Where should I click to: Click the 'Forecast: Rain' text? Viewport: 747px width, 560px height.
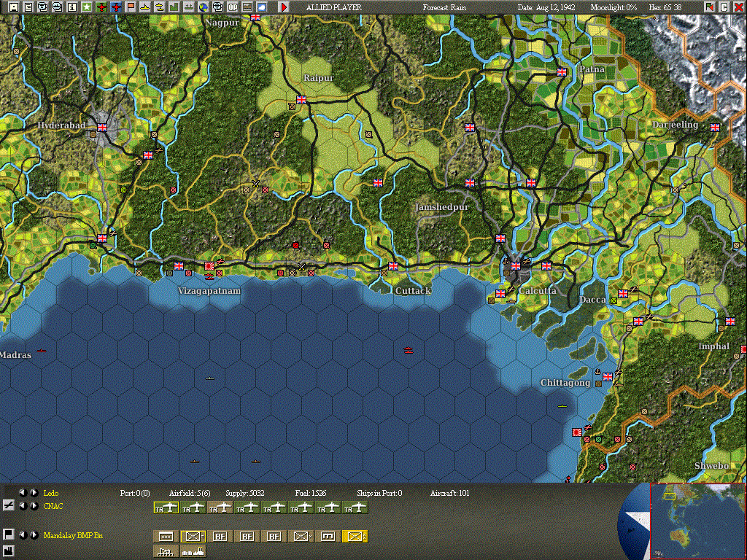click(444, 7)
